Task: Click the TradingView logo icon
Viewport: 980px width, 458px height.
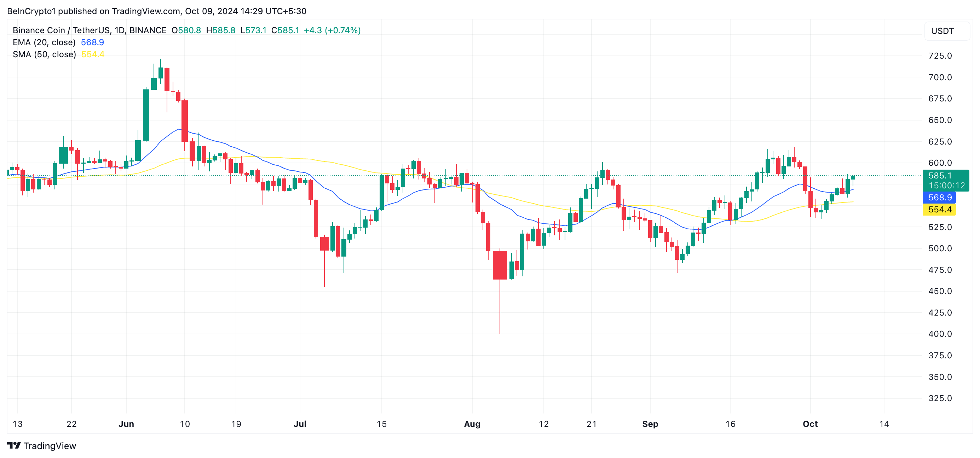Action: 14,445
